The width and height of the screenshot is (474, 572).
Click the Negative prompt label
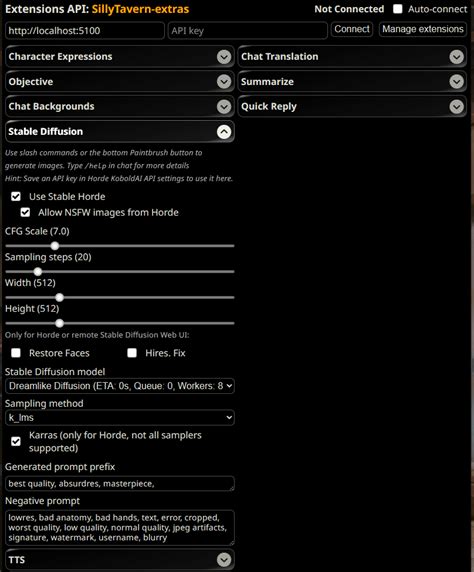[x=42, y=501]
